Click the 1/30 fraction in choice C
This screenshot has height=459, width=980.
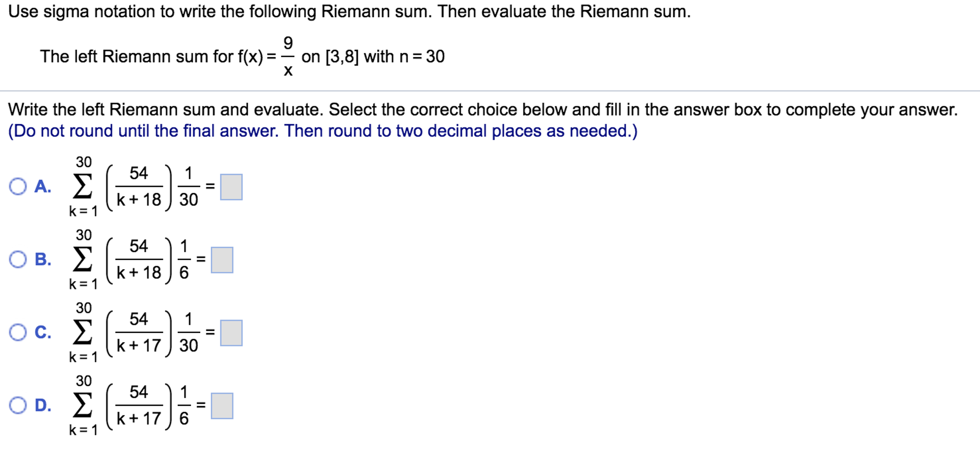click(189, 332)
